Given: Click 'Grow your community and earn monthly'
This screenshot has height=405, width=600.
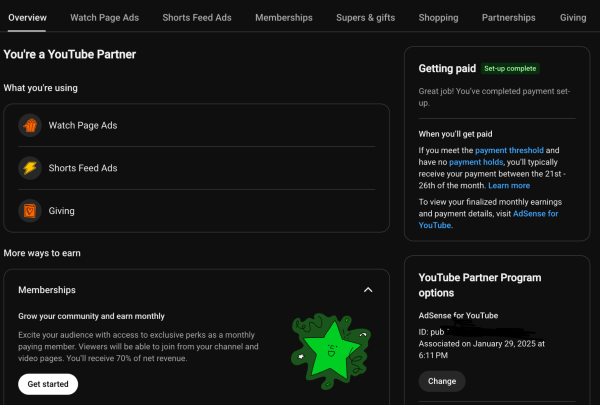Looking at the screenshot, I should (x=91, y=316).
